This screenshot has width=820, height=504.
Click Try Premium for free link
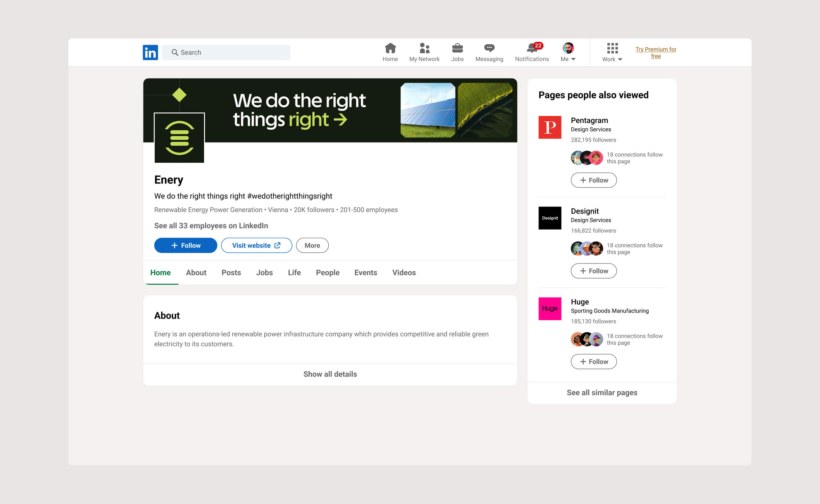(x=656, y=52)
